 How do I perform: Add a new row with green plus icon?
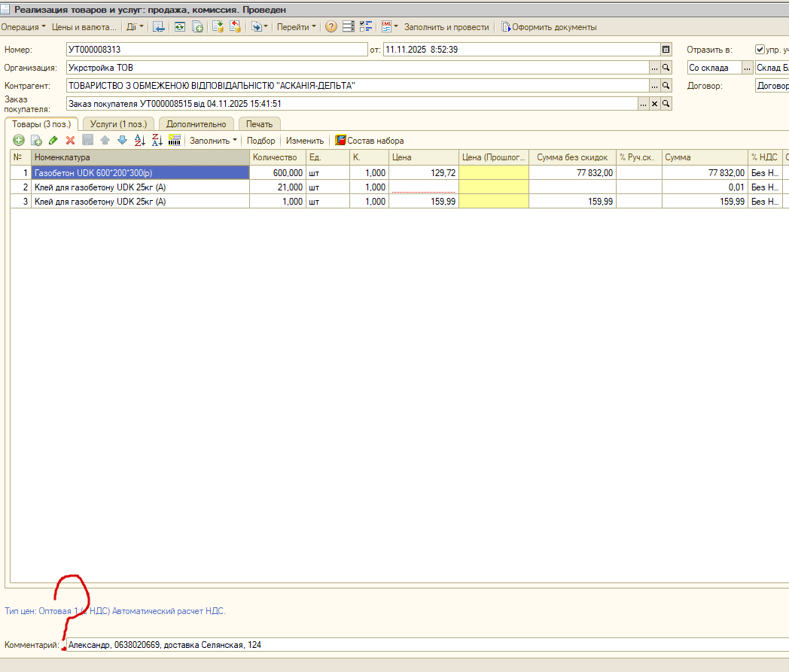click(x=19, y=141)
